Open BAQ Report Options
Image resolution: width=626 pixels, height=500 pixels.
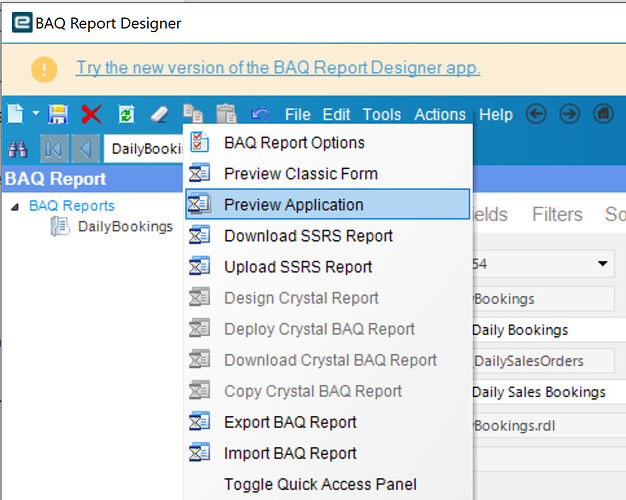pyautogui.click(x=294, y=142)
